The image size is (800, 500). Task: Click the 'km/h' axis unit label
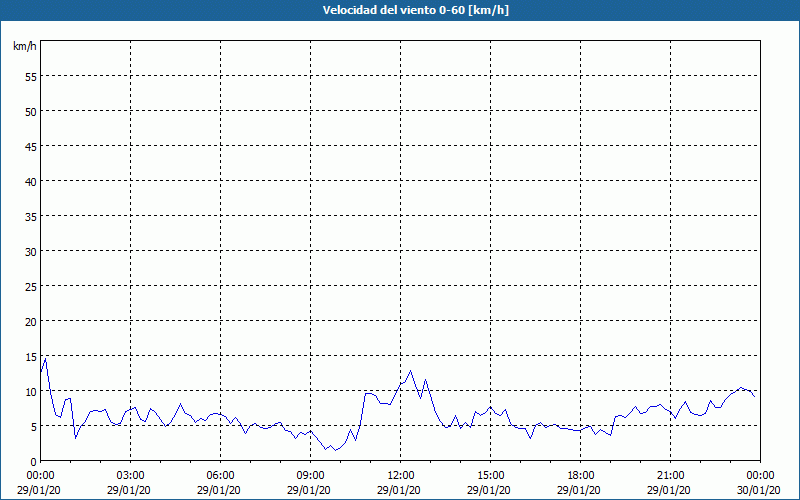point(24,46)
